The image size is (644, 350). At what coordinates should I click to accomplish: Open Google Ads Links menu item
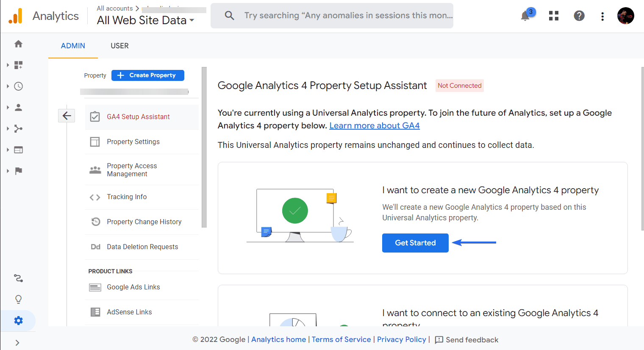click(x=142, y=287)
